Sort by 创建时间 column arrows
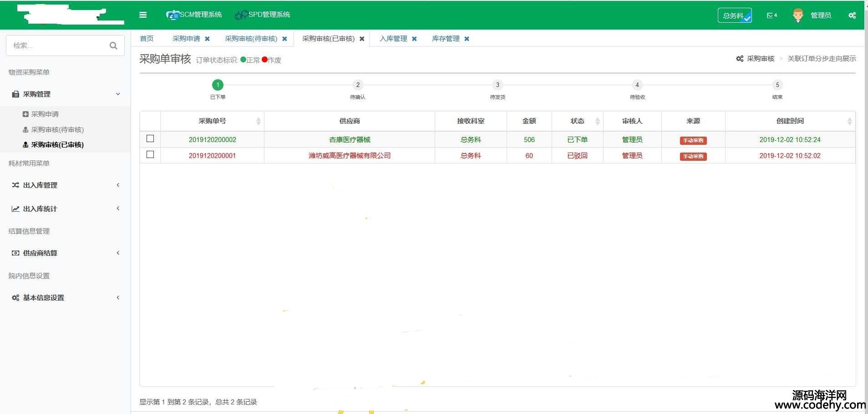Screen dimensions: 868x414 click(849, 121)
